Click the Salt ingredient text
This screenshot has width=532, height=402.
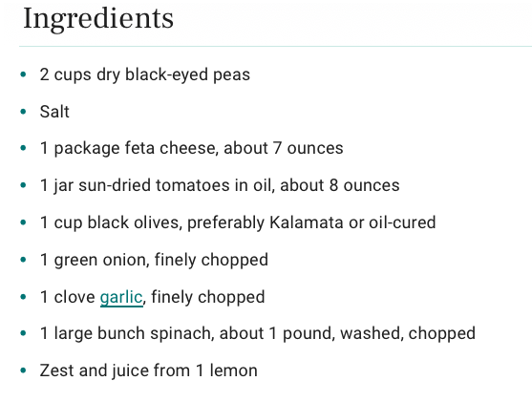coord(54,112)
